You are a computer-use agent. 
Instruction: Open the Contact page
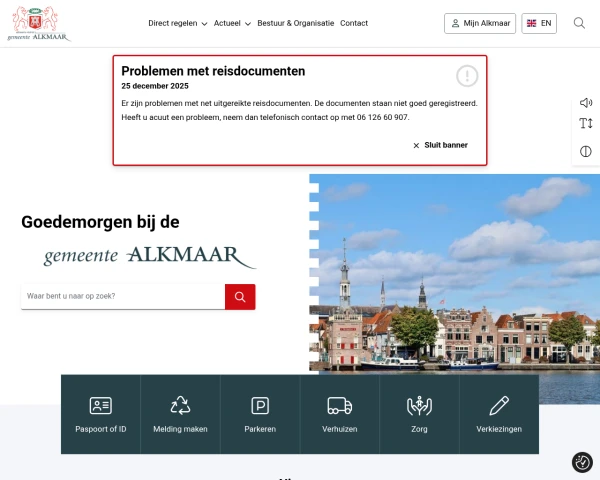(x=354, y=23)
